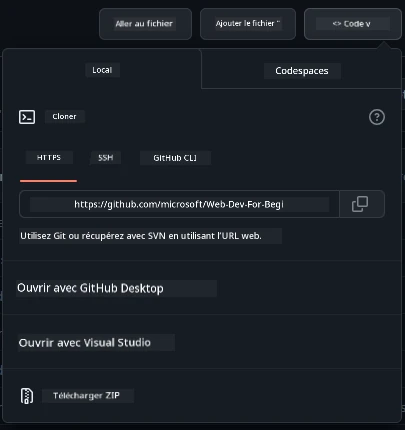The height and width of the screenshot is (430, 405).
Task: Select the HTTPS clone method
Action: 49,157
